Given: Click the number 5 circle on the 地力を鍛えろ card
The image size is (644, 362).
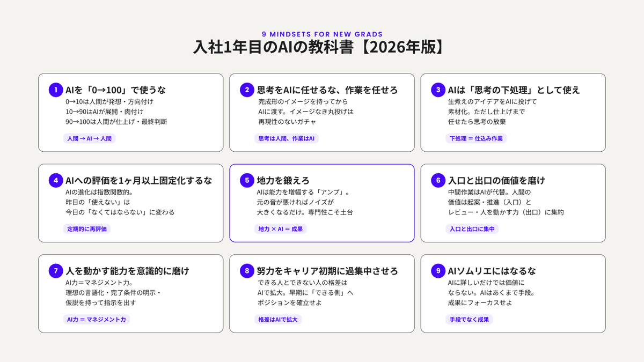Looking at the screenshot, I should click(x=246, y=181).
